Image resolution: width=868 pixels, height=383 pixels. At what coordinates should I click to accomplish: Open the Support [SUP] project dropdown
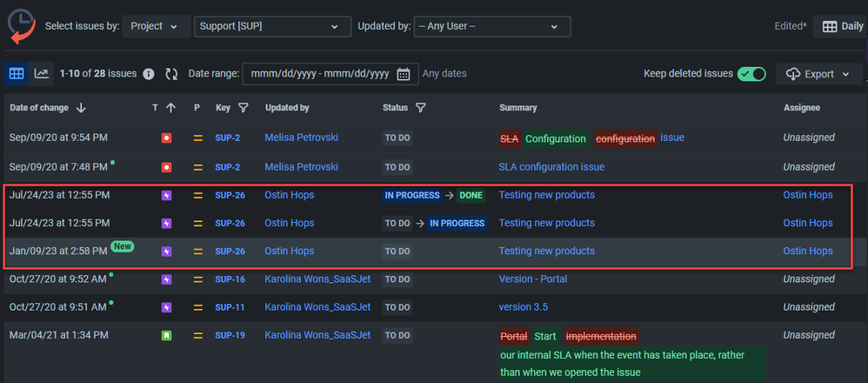point(272,26)
